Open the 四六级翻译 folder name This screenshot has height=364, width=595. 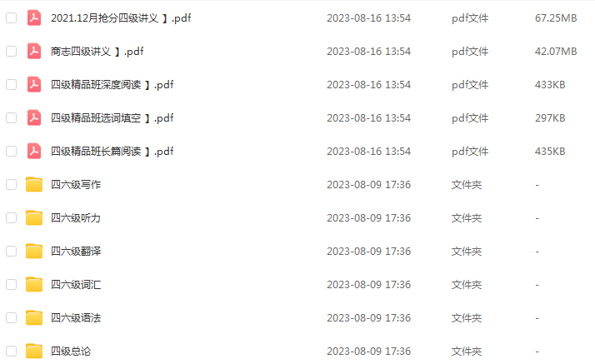coord(76,252)
